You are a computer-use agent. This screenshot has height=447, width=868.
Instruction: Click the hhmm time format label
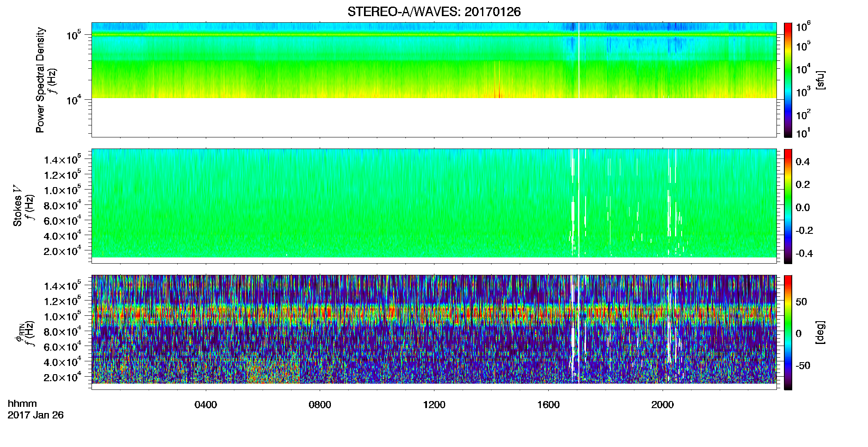point(22,404)
